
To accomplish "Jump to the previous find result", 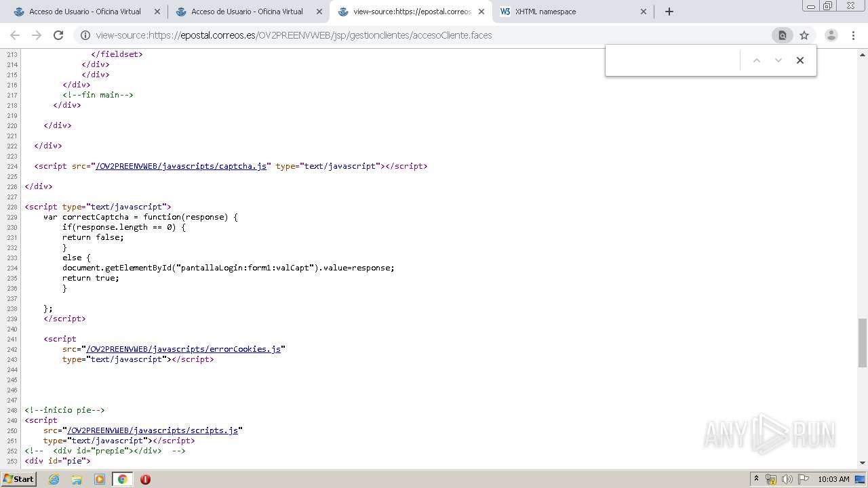I will 757,60.
